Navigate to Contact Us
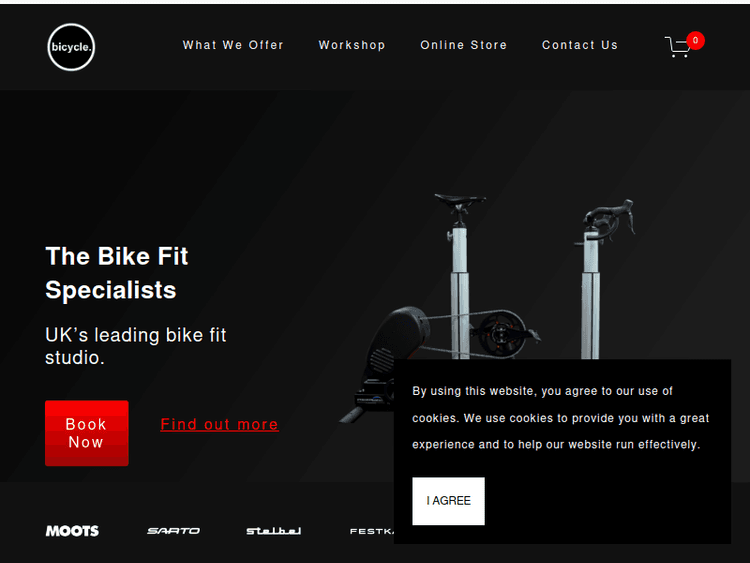Screen dimensions: 750x563 [580, 45]
